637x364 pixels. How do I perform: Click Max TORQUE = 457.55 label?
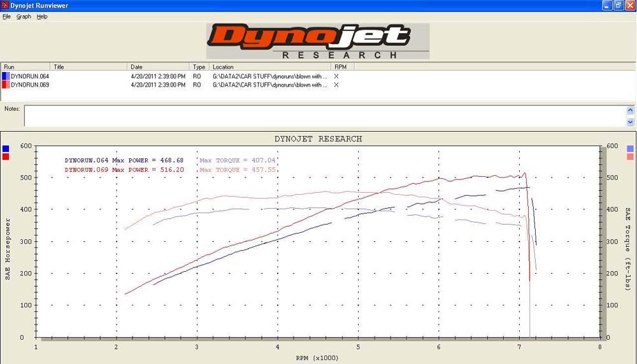point(237,170)
